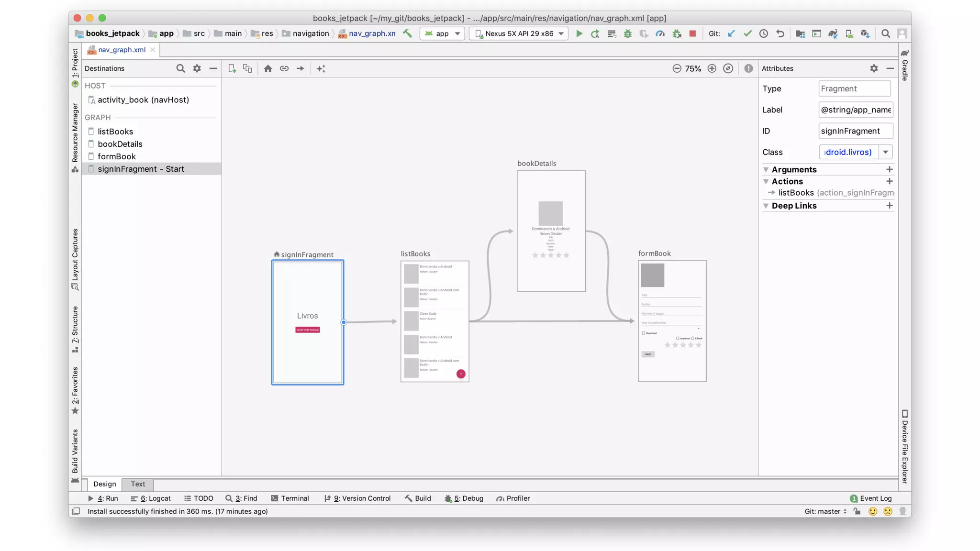Select the bookDetails fragment thumbnail
This screenshot has height=551, width=980.
coord(551,231)
